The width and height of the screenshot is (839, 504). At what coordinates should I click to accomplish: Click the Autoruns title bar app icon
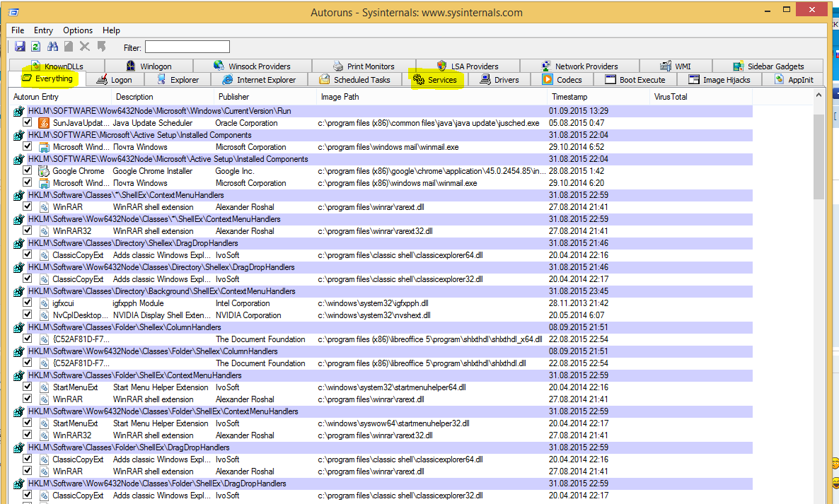click(14, 12)
